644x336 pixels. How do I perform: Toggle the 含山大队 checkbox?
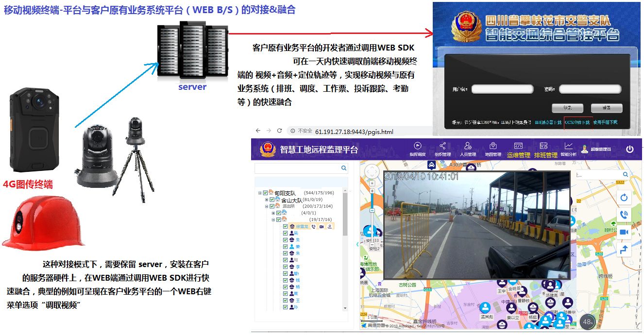point(271,200)
